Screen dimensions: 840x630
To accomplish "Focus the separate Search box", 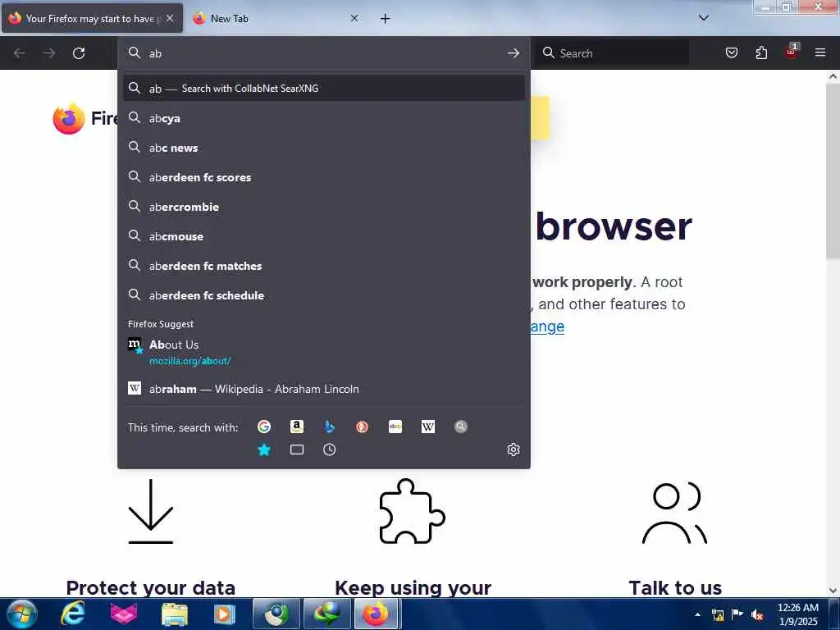I will coord(612,53).
